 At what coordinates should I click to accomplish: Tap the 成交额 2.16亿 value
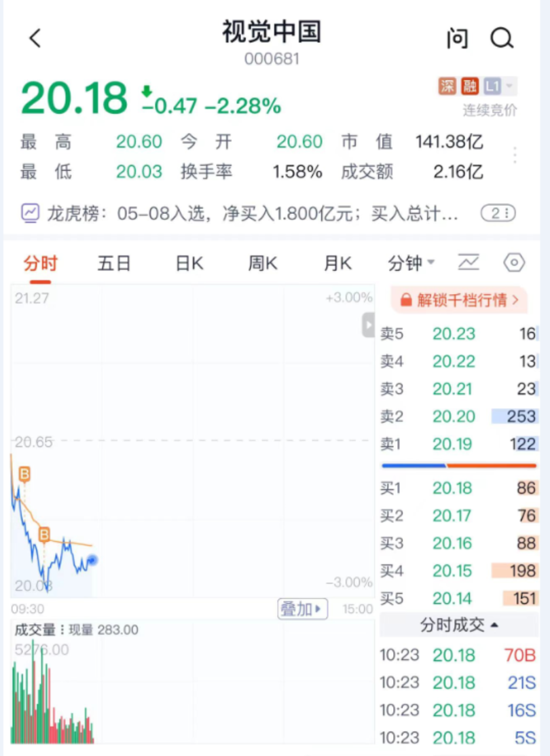(x=458, y=172)
